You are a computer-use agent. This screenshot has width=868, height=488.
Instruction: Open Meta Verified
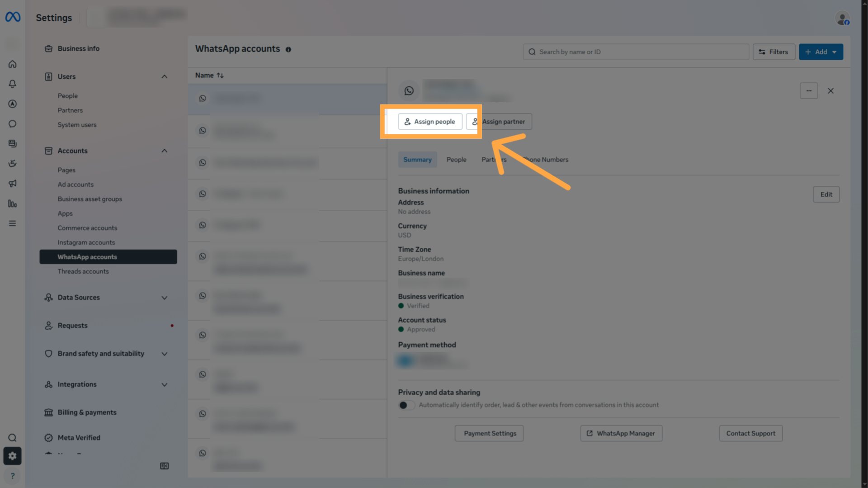click(79, 438)
